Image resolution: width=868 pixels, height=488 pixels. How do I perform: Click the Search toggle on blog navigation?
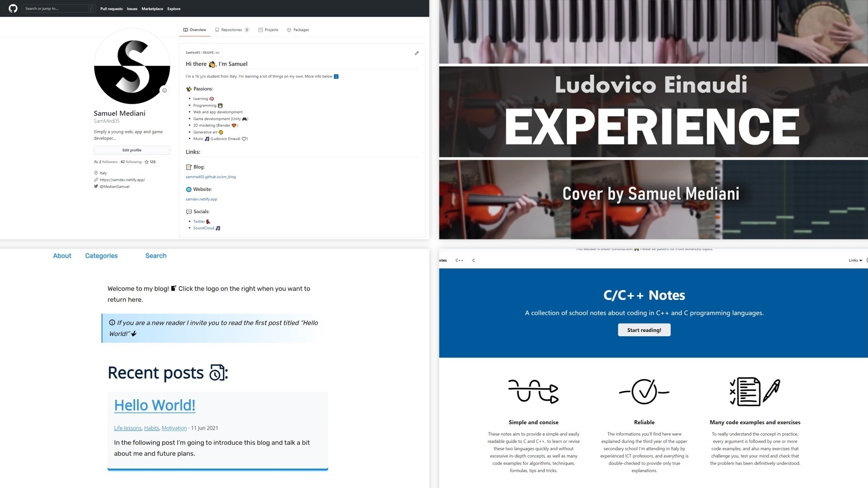pyautogui.click(x=156, y=256)
